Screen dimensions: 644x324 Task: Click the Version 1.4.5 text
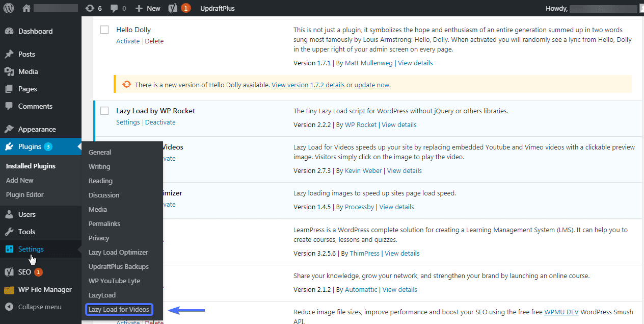pos(312,207)
